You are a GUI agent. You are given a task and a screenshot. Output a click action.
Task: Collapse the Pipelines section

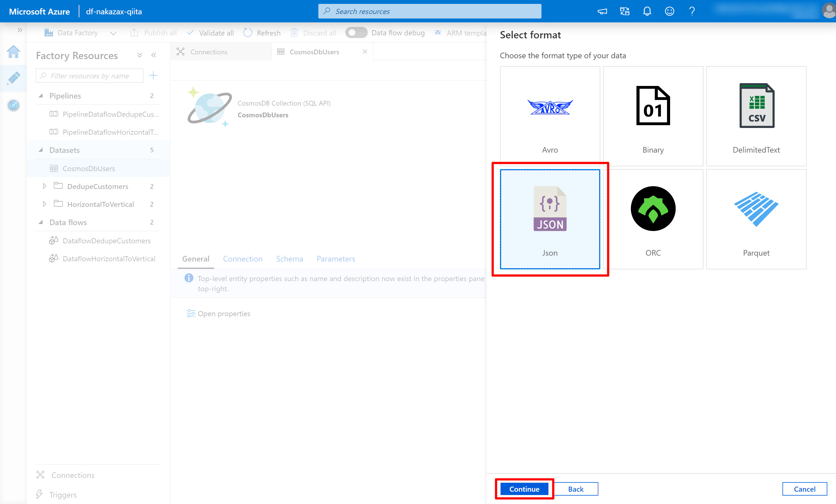(41, 95)
